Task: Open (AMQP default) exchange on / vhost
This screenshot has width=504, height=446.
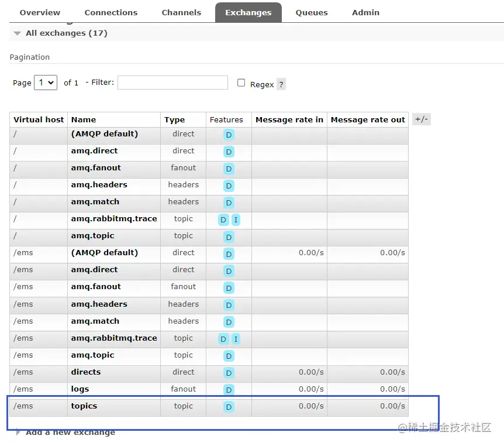Action: [x=105, y=134]
